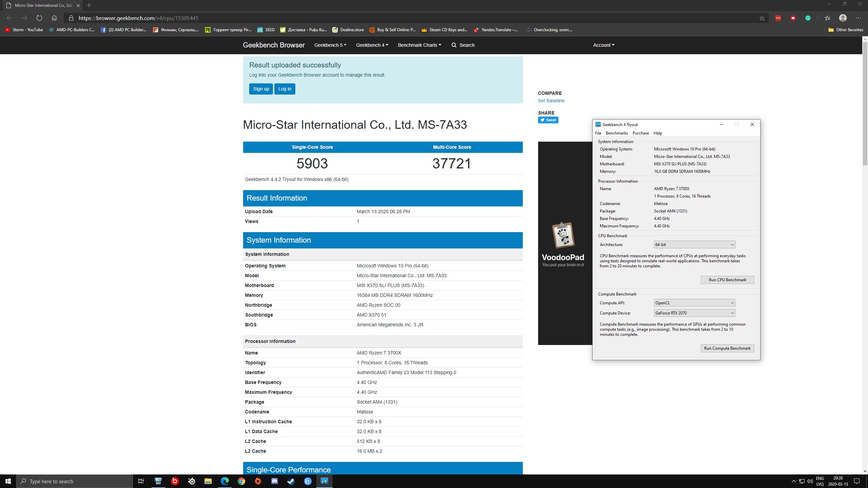Open Uplay from the taskbar

[x=308, y=481]
